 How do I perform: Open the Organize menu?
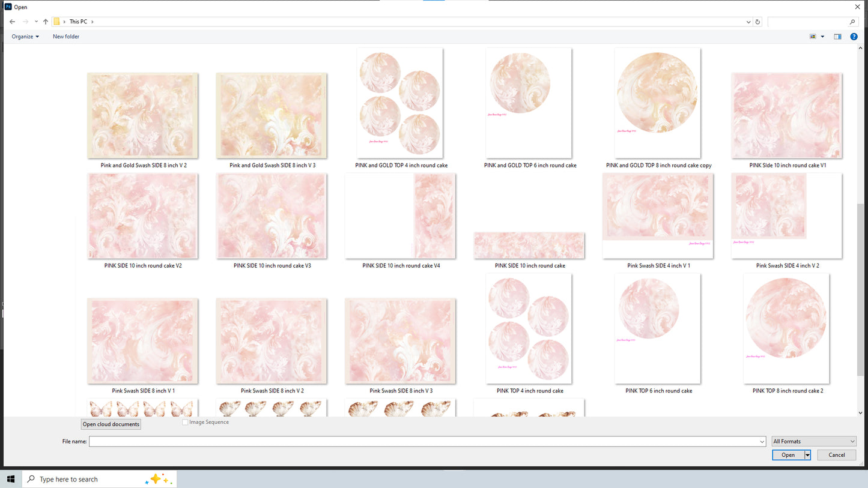click(x=25, y=37)
